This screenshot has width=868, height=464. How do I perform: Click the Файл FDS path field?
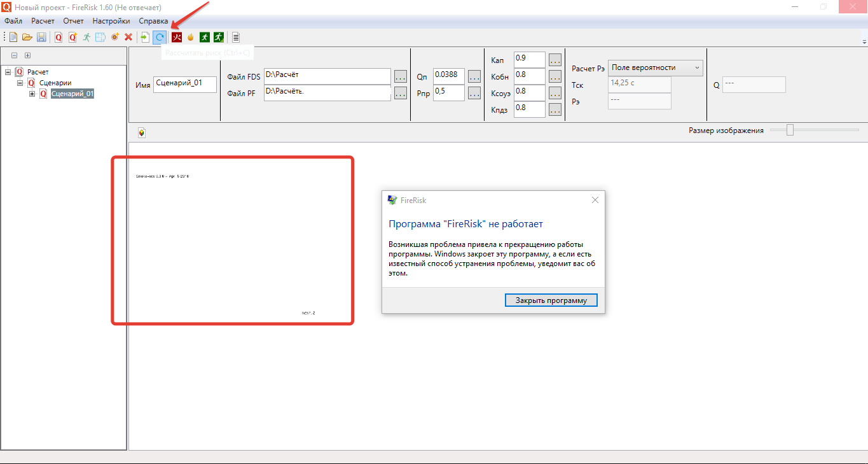click(327, 76)
